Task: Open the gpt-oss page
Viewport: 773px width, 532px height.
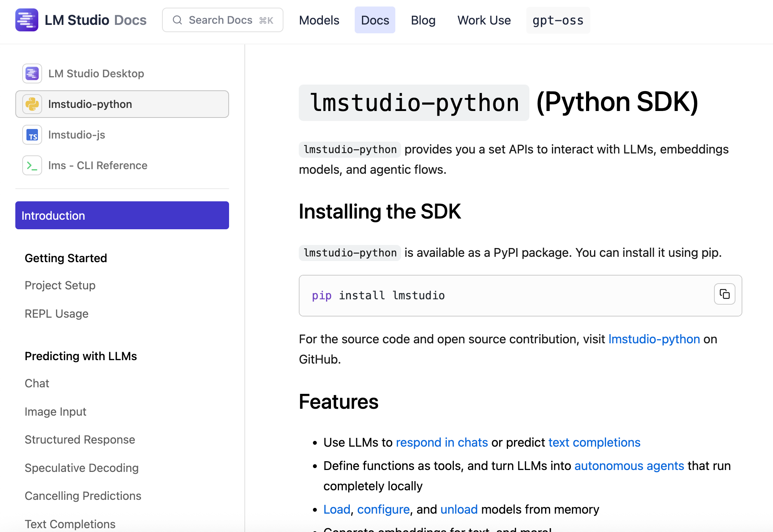Action: tap(557, 20)
